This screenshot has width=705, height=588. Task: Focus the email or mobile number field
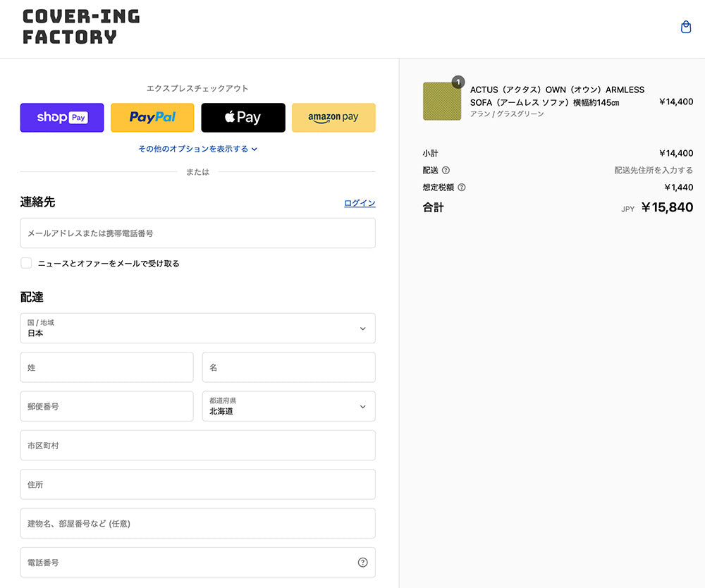[x=197, y=233]
